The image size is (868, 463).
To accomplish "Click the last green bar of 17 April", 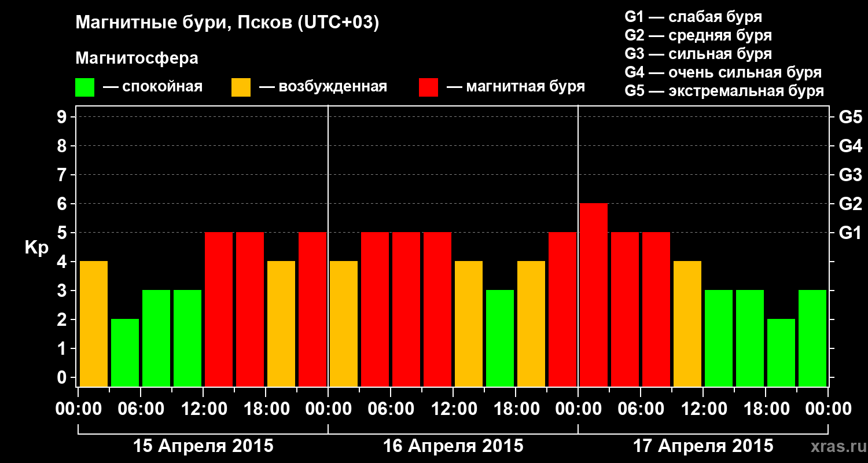I will click(812, 338).
